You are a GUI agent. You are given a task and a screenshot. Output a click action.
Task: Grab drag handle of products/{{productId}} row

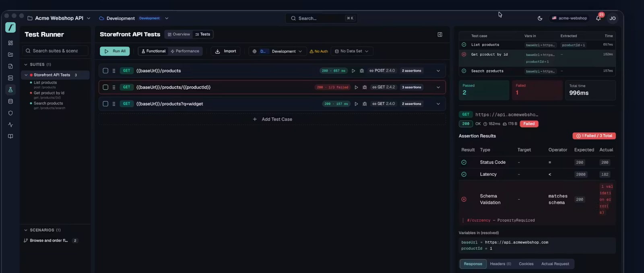click(x=114, y=87)
